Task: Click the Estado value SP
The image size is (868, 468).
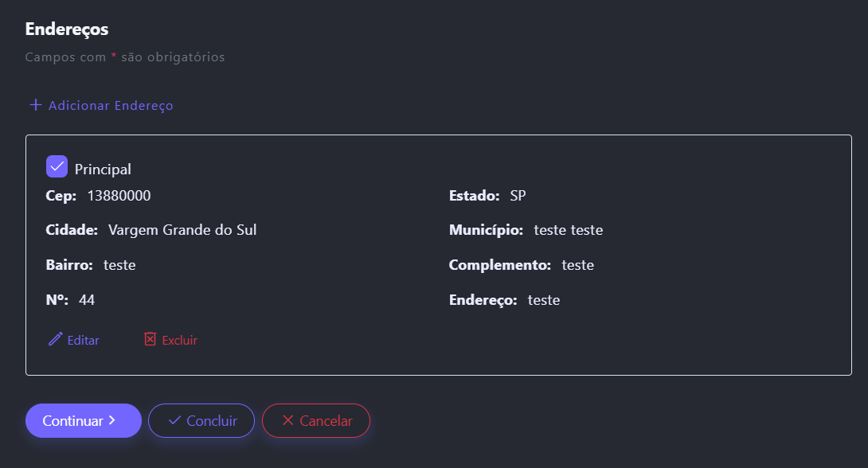Action: 518,196
